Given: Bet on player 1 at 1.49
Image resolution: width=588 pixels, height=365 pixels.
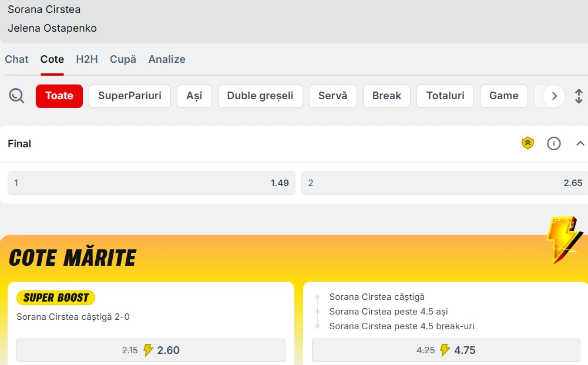Looking at the screenshot, I should [151, 183].
